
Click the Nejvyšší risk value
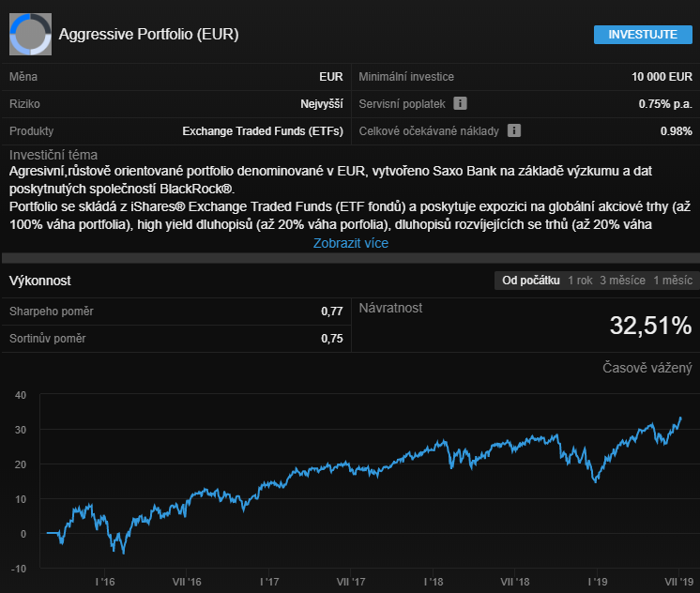pos(322,104)
